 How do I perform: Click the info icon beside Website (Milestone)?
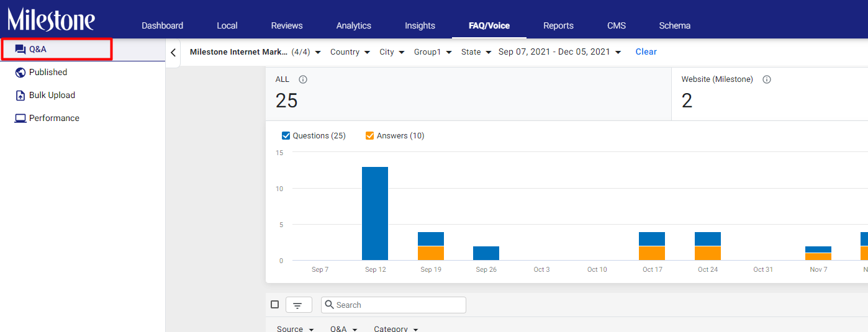point(767,79)
